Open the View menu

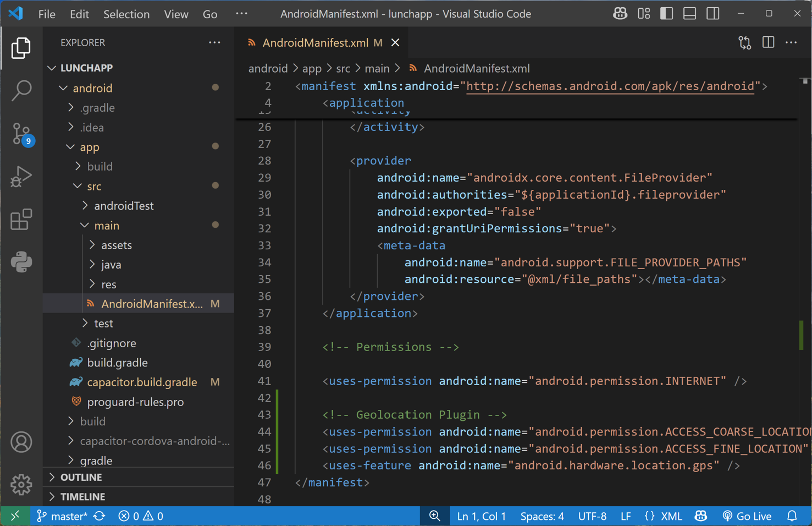[x=176, y=14]
